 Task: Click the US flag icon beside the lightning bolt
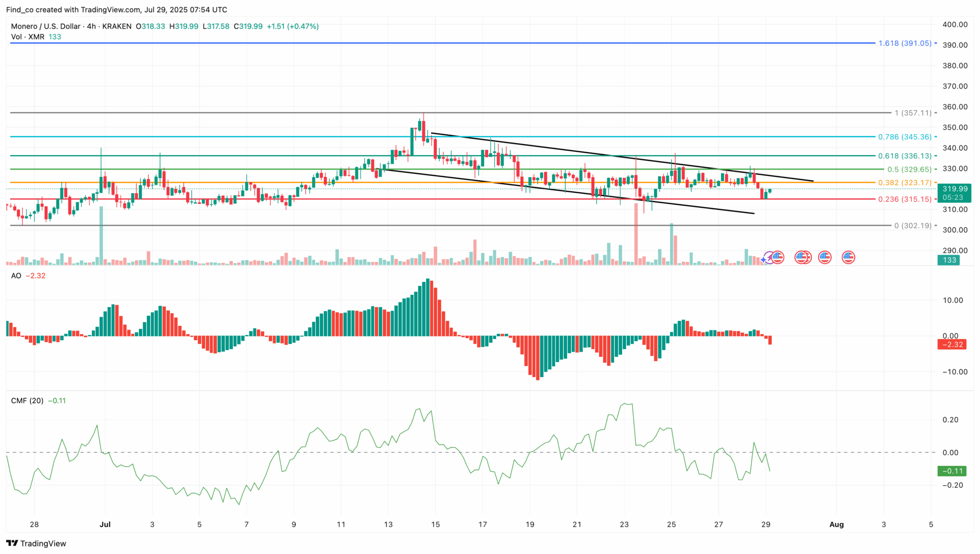point(778,257)
